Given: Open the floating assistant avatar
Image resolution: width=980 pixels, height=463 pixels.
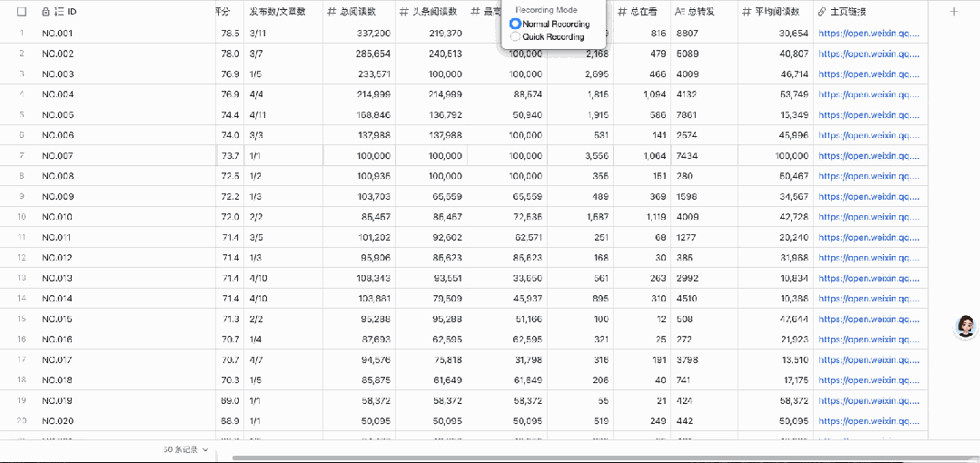Looking at the screenshot, I should click(966, 326).
